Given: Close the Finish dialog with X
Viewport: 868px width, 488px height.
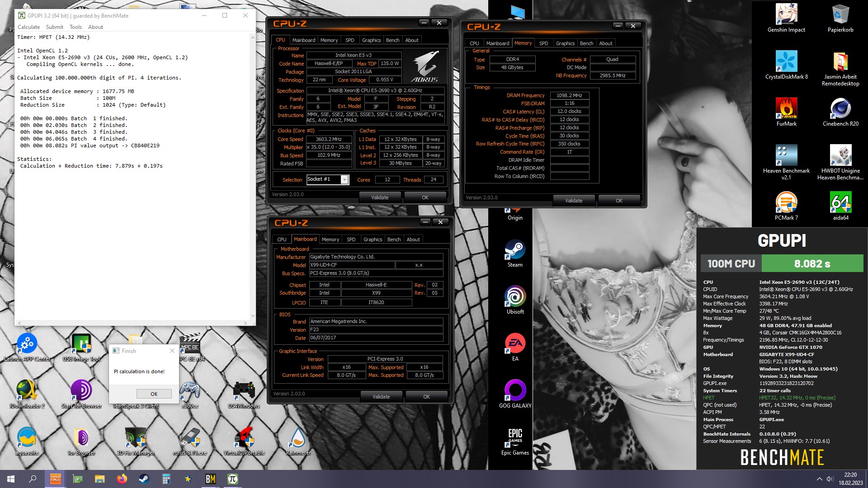Looking at the screenshot, I should point(172,351).
